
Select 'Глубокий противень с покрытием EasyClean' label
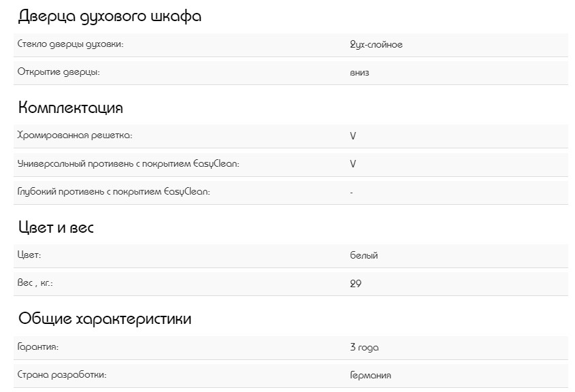pyautogui.click(x=113, y=192)
